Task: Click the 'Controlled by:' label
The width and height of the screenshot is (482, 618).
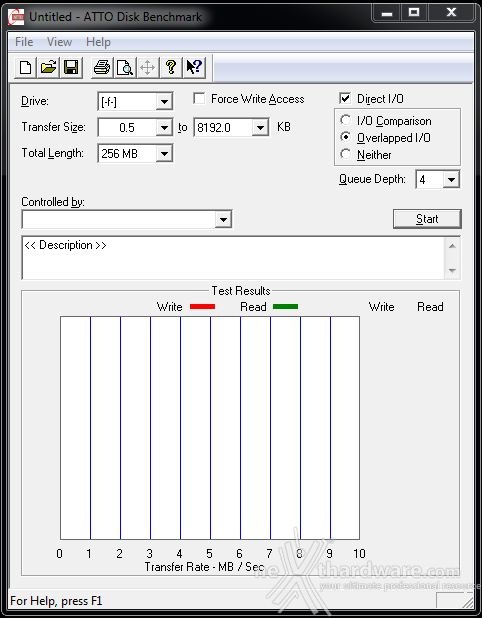Action: tap(53, 202)
